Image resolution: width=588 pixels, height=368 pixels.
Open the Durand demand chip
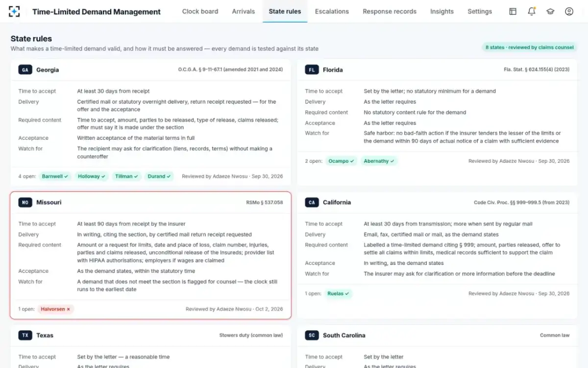pyautogui.click(x=159, y=176)
